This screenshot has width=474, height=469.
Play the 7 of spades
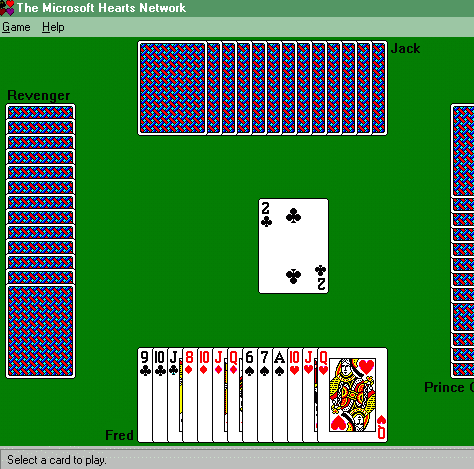[x=265, y=395]
